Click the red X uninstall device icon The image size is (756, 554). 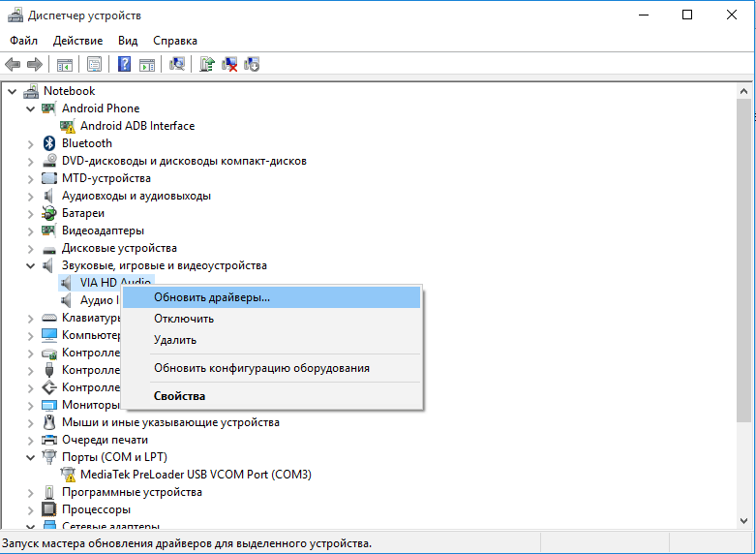tap(230, 65)
